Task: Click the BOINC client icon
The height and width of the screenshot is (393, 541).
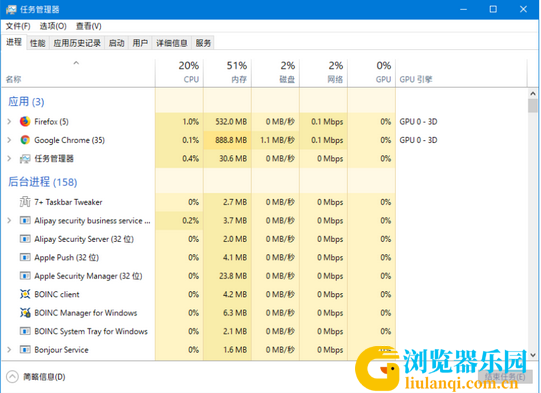Action: pos(25,294)
